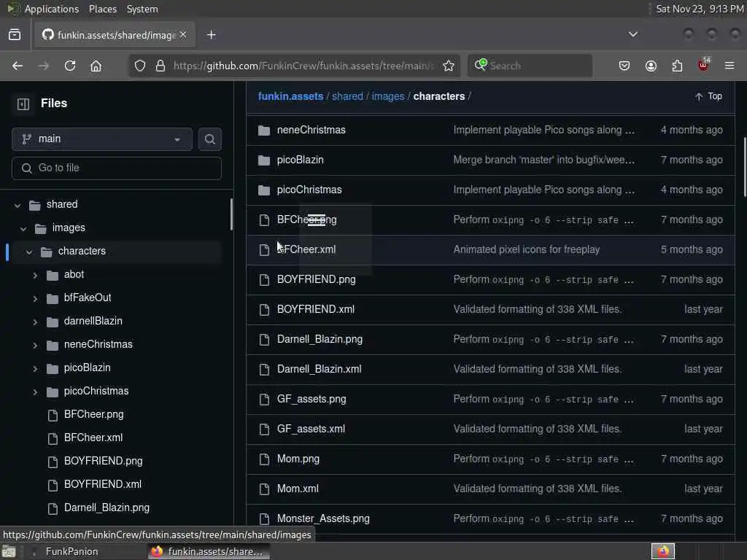747x560 pixels.
Task: Click the browser back arrow
Action: click(x=18, y=66)
